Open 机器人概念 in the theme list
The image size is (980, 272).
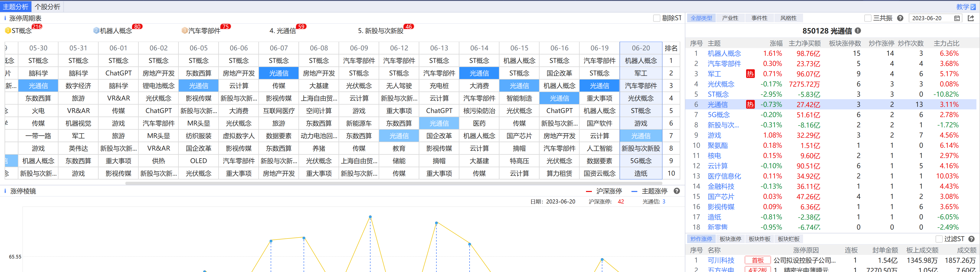(724, 53)
